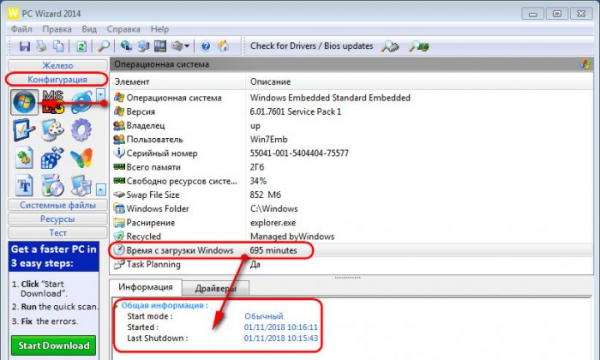600x360 pixels.
Task: Switch to the Информация tab
Action: 145,287
